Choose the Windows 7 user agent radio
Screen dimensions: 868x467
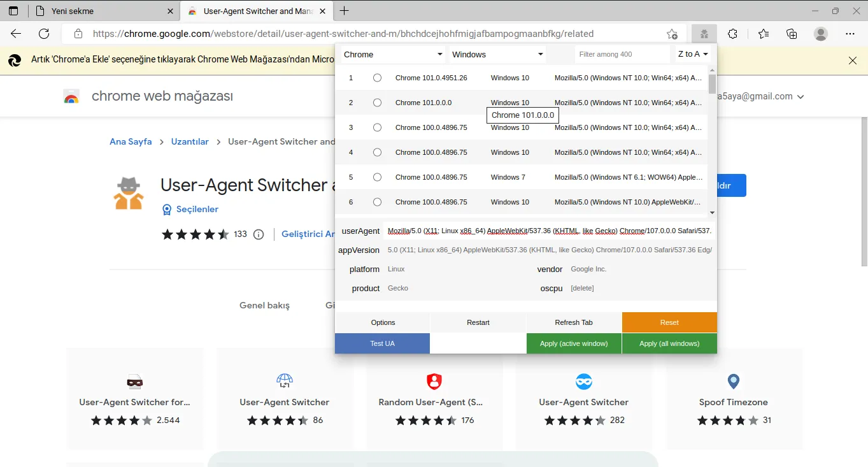pyautogui.click(x=377, y=177)
